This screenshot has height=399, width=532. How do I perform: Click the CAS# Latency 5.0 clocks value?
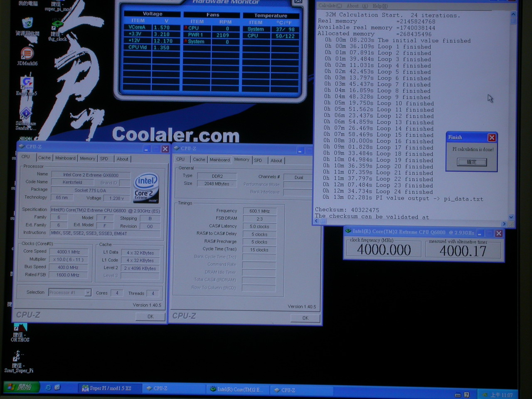point(260,227)
